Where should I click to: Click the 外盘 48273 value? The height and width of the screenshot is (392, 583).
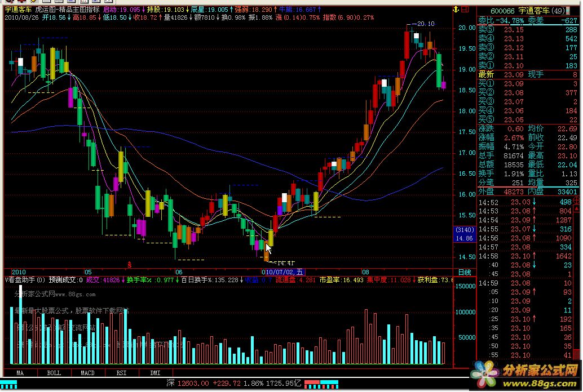(x=501, y=191)
